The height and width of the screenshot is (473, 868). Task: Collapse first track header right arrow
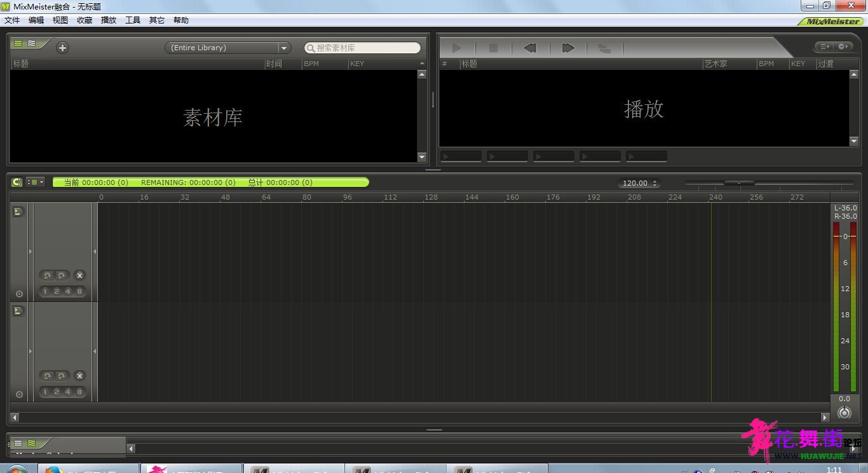95,252
